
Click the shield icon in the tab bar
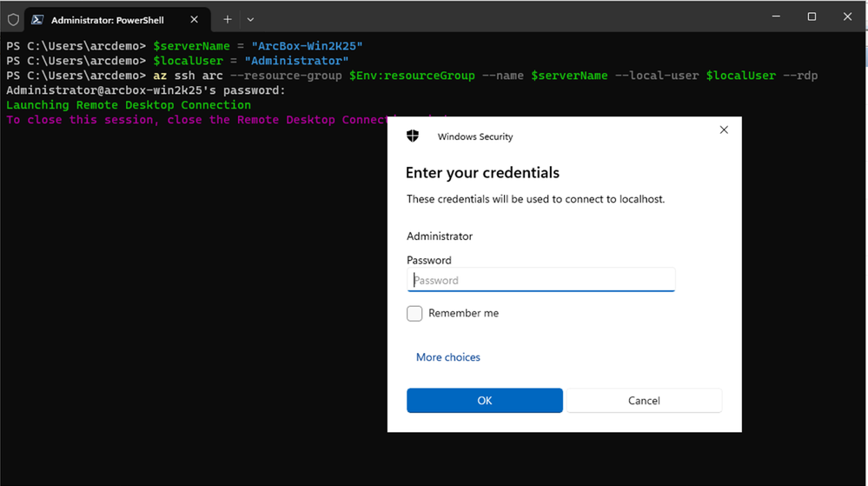13,20
